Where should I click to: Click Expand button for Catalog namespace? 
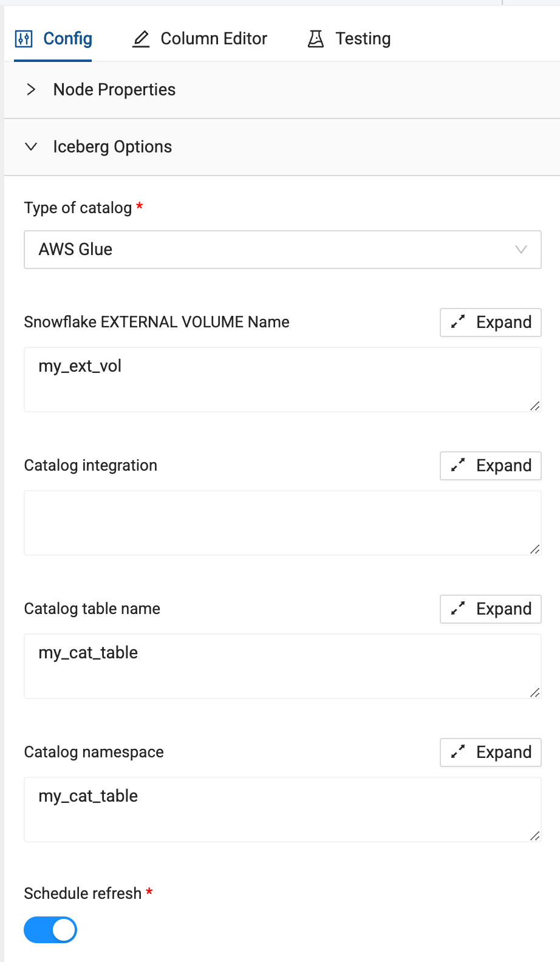pos(491,752)
